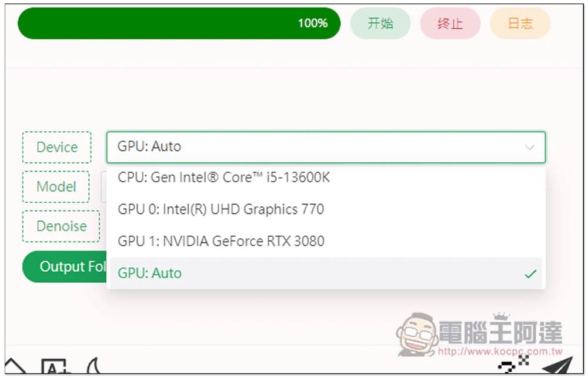Expand the Device dropdown arrow
588x378 pixels.
point(529,147)
